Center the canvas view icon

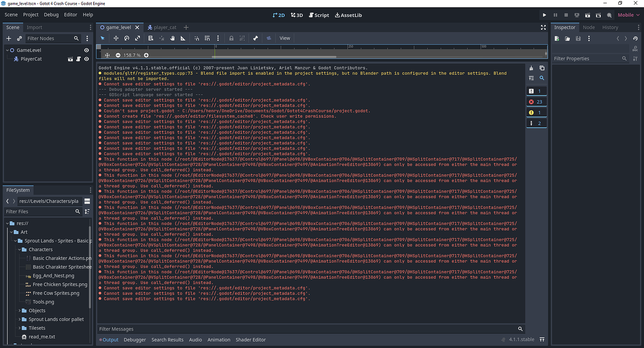tap(107, 55)
